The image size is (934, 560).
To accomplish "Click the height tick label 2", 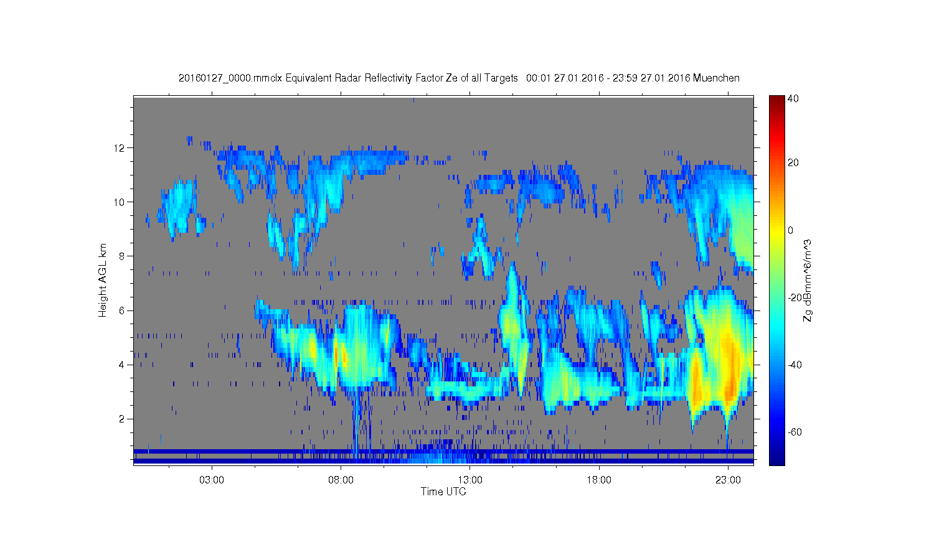I will [x=122, y=419].
